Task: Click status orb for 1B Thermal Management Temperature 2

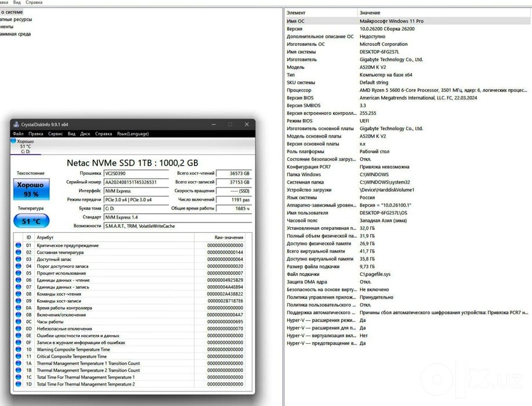Action: tap(19, 370)
